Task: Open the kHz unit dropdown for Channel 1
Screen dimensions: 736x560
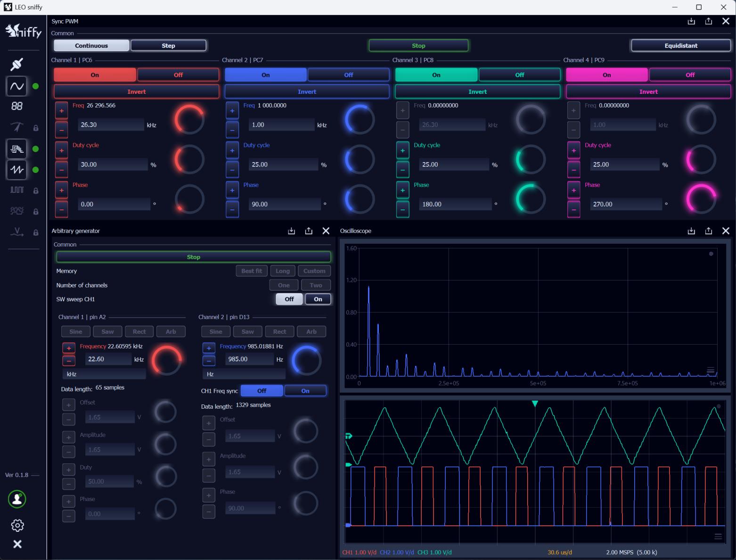Action: 104,374
